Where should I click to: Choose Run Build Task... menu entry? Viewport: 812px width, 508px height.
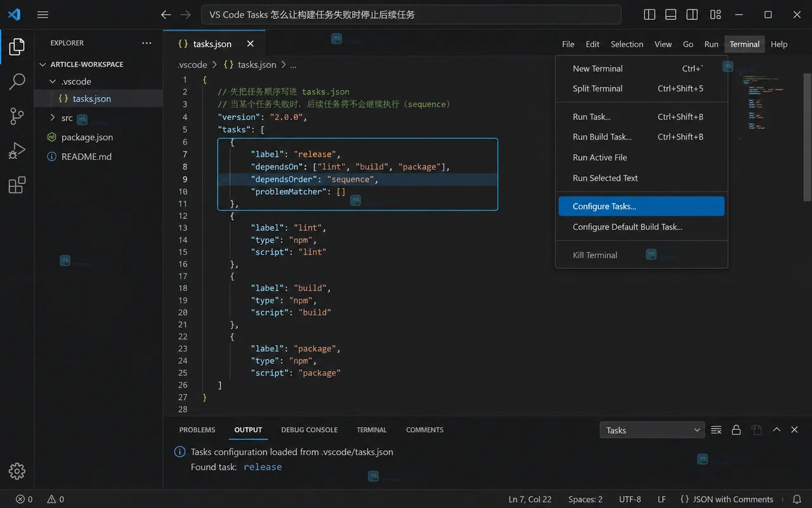point(641,137)
